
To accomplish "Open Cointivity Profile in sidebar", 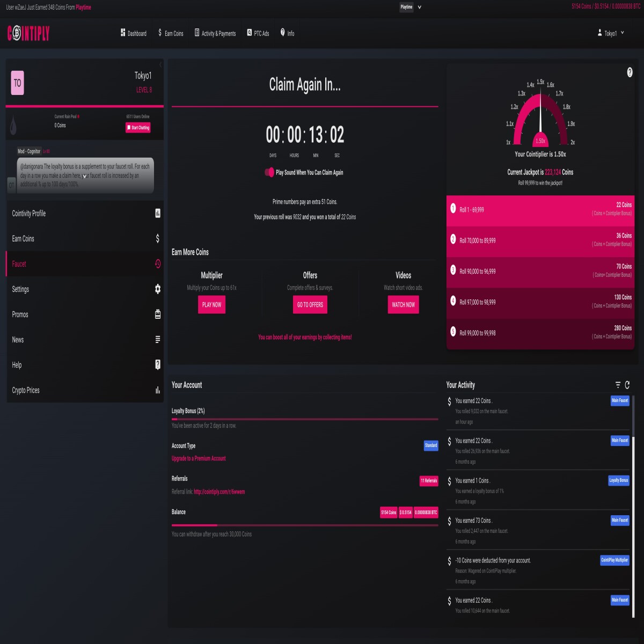I will (x=86, y=213).
